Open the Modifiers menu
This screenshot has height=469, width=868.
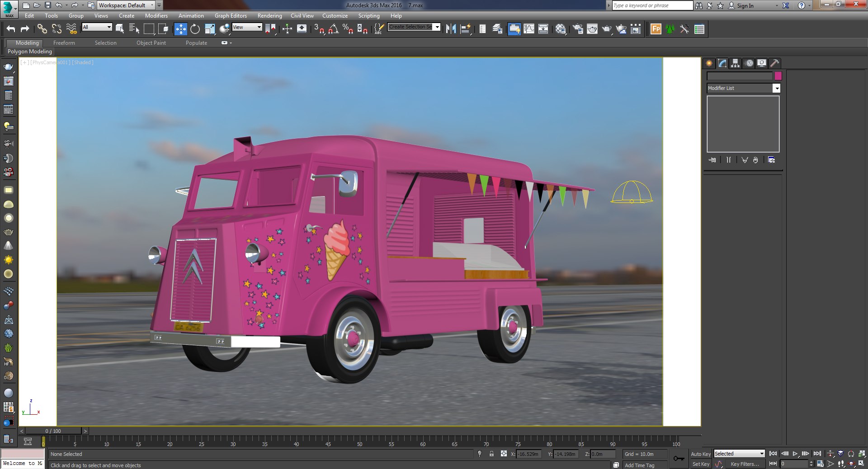156,16
